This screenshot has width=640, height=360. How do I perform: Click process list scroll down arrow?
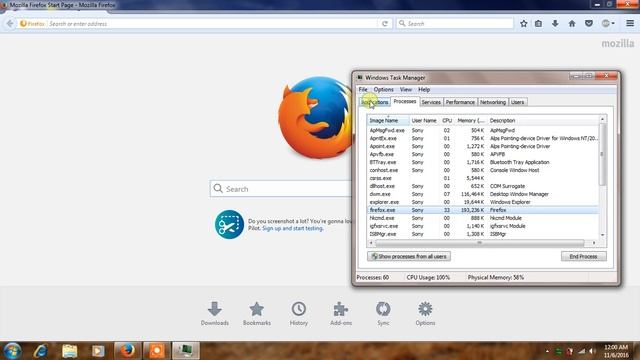coord(602,235)
